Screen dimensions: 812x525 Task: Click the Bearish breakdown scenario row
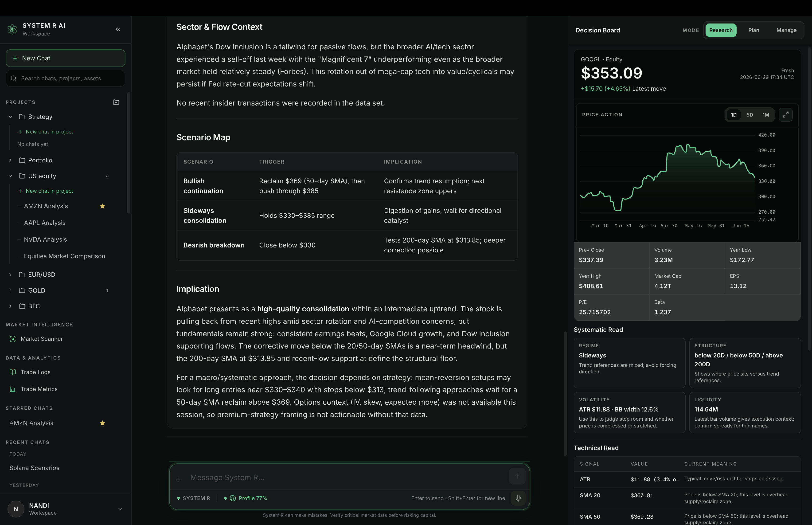pos(347,245)
